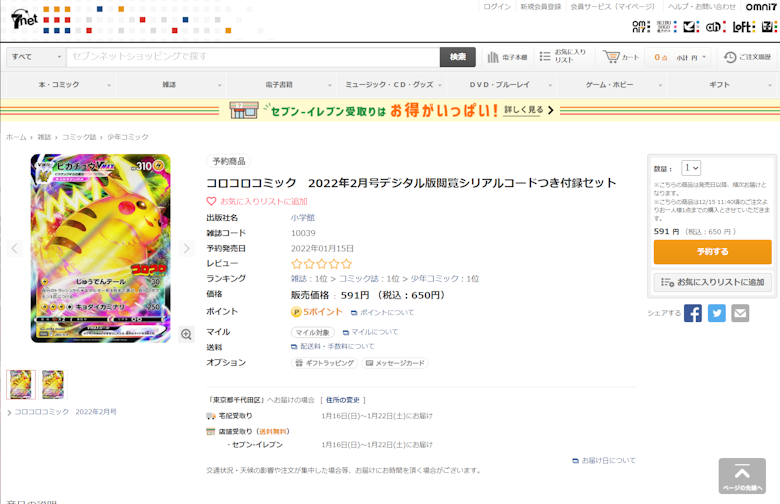Image resolution: width=780 pixels, height=504 pixels.
Task: Focus the セブンネットショッピングで探す search field
Action: [253, 57]
